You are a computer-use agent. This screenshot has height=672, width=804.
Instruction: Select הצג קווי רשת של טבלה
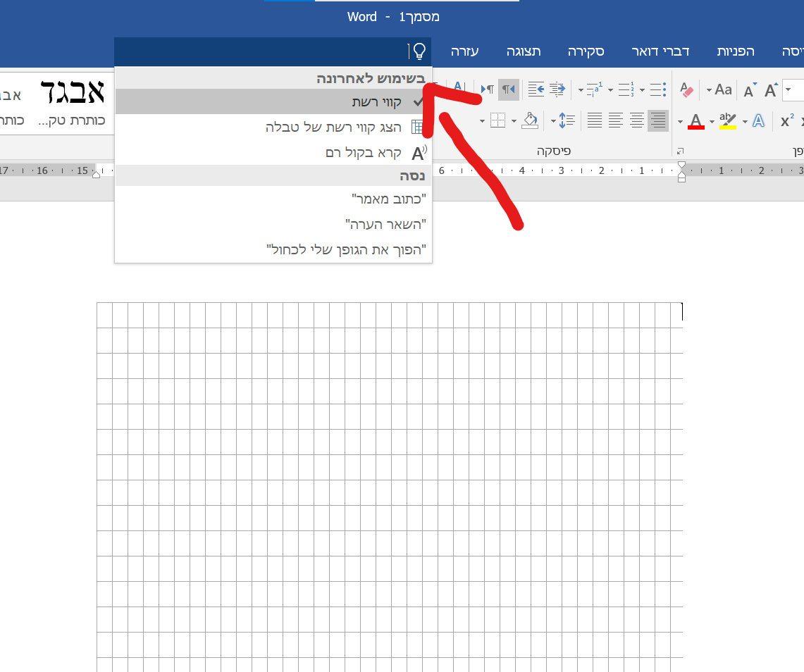(274, 127)
